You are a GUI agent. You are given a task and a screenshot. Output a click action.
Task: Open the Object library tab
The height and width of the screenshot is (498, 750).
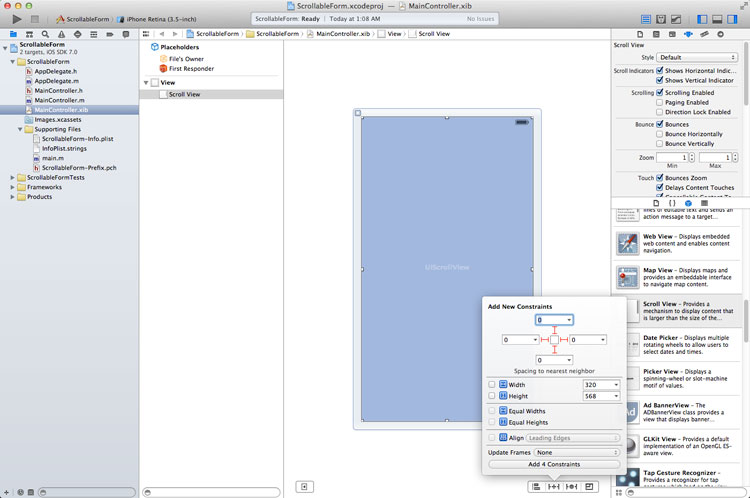point(688,203)
